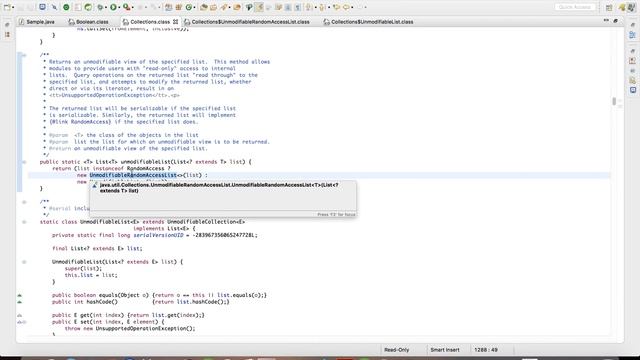The width and height of the screenshot is (640, 360).
Task: Click the serialVersionUID field name
Action: click(x=158, y=236)
